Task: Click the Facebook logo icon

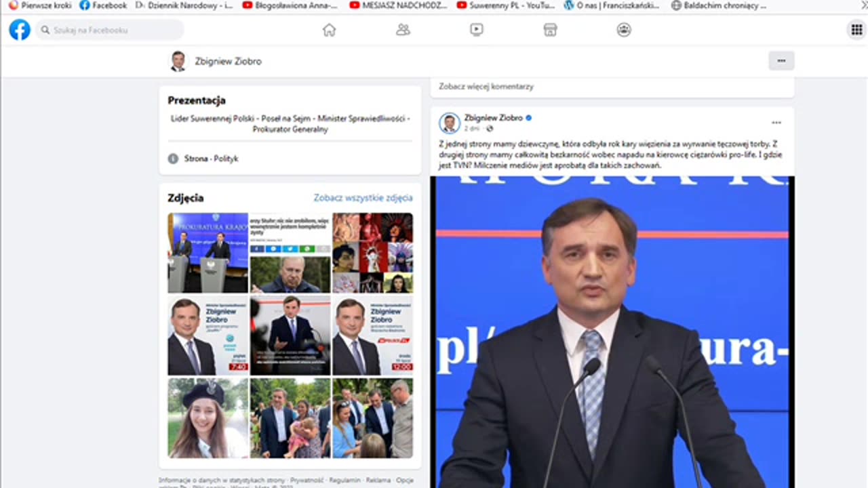Action: pos(20,30)
